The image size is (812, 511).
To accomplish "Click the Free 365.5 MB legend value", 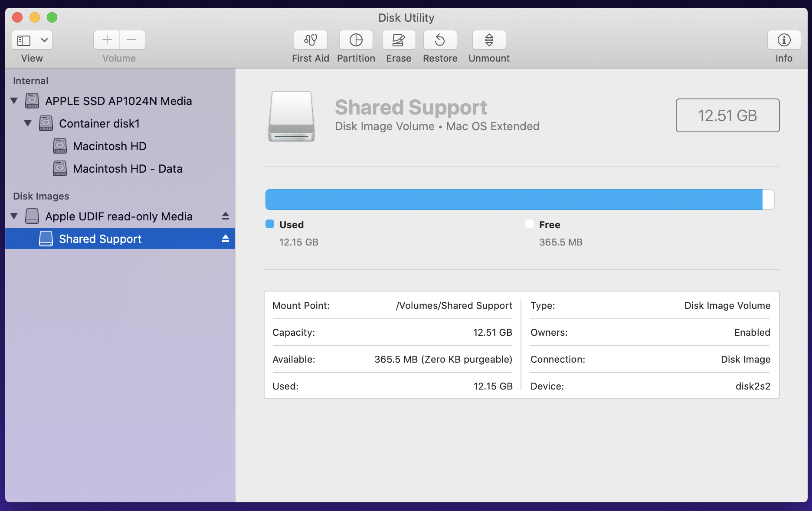I will click(x=561, y=242).
